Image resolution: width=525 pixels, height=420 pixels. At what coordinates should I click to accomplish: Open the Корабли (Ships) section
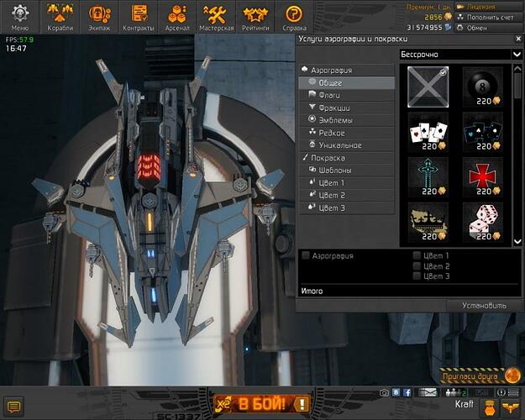pos(60,17)
